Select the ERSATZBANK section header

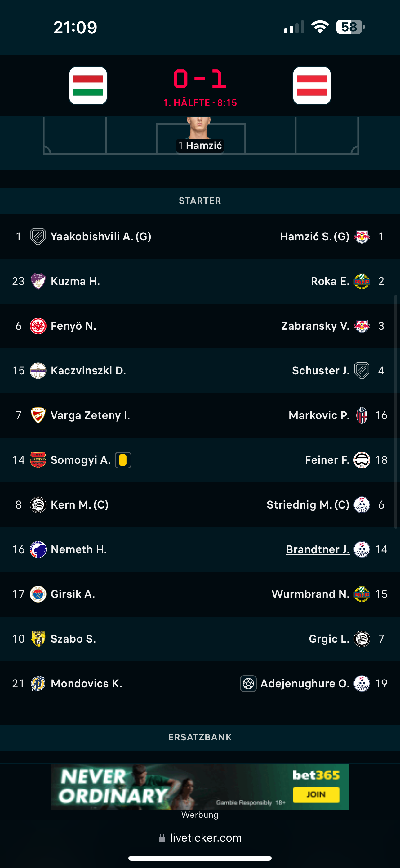pyautogui.click(x=200, y=737)
